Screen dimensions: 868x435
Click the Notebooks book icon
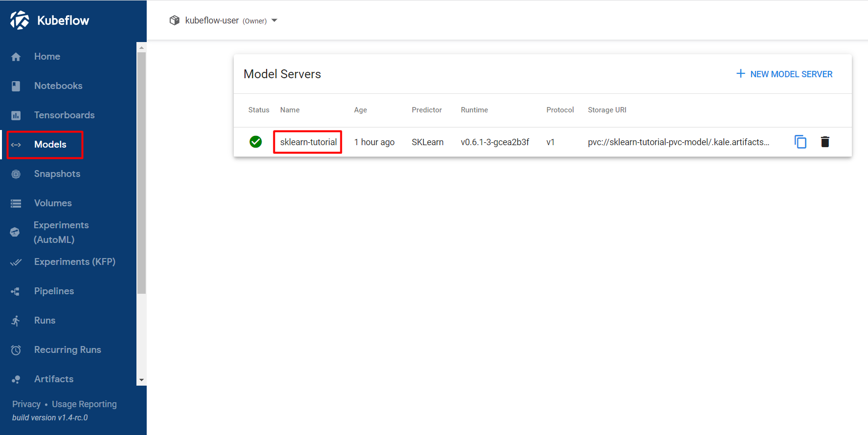coord(16,86)
